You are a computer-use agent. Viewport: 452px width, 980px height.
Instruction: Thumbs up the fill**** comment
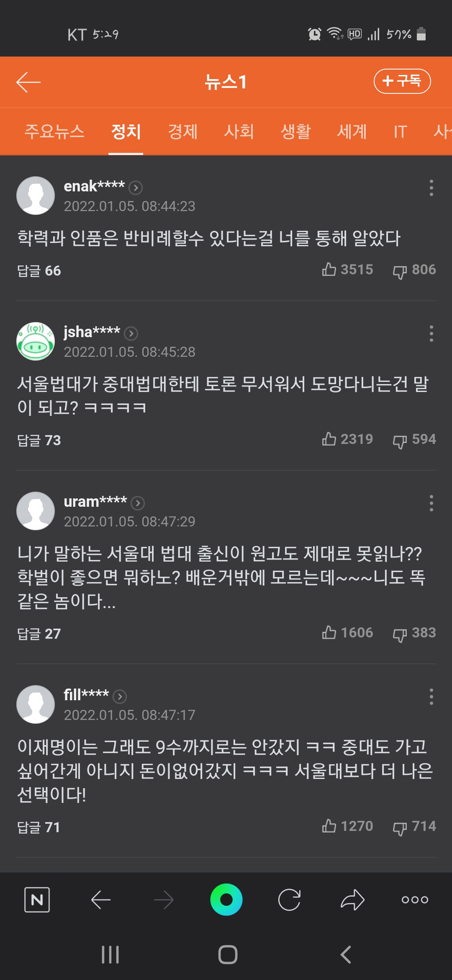click(x=329, y=826)
